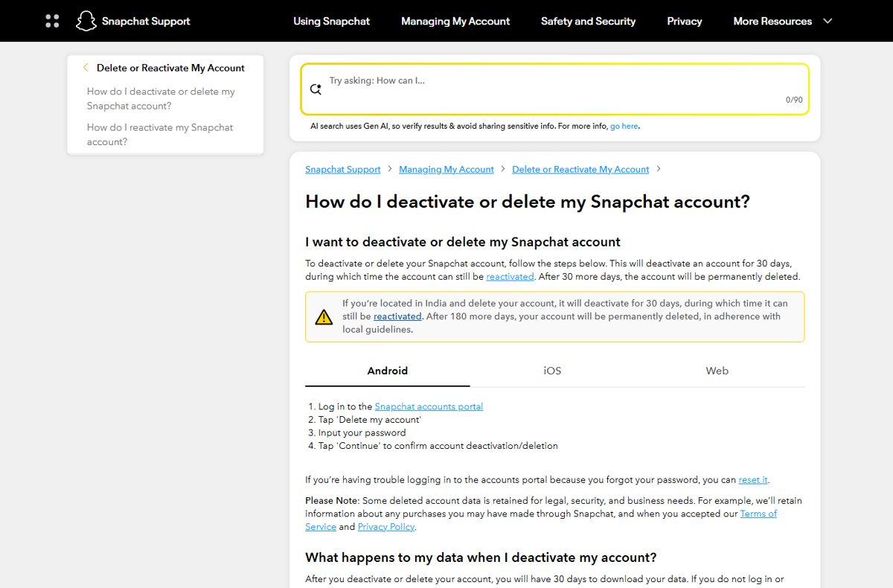Open the Using Snapchat menu
Viewport: 893px width, 588px height.
(331, 21)
